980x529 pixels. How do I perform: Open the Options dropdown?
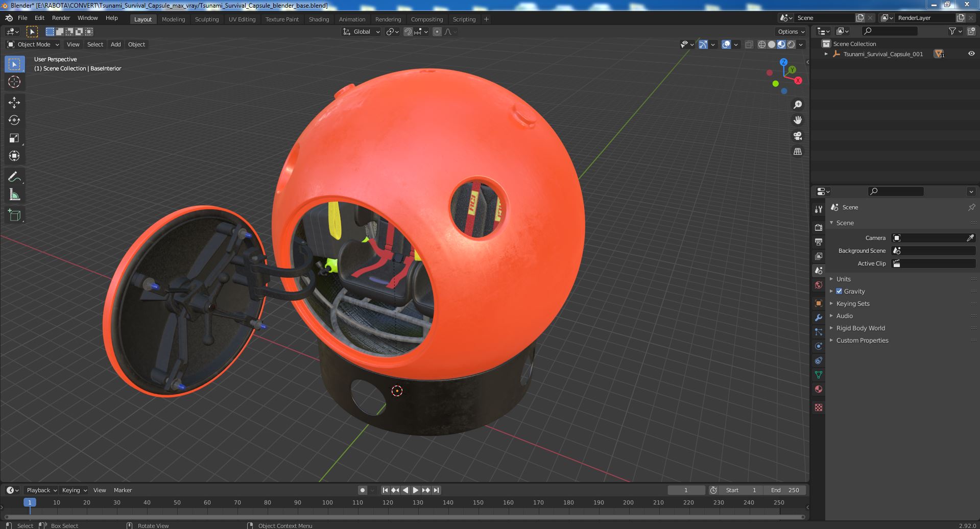(x=791, y=32)
